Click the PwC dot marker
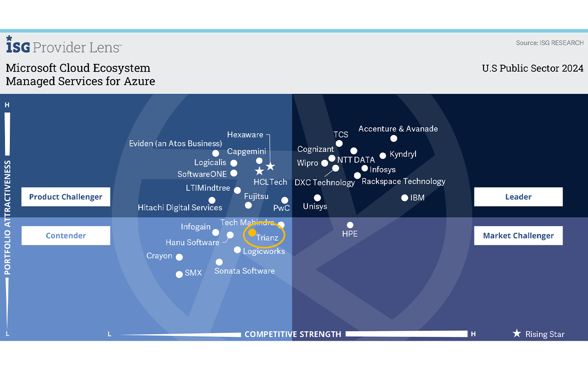The image size is (588, 375). 285,201
